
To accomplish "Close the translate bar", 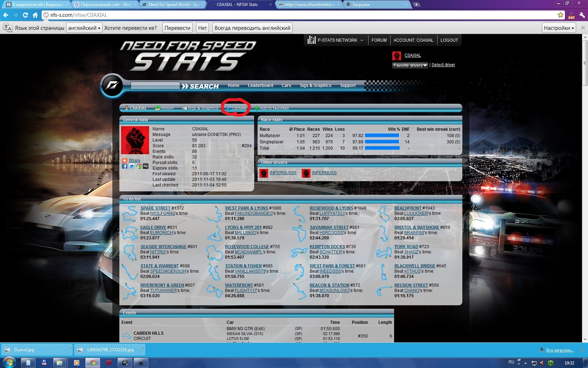I will click(583, 28).
